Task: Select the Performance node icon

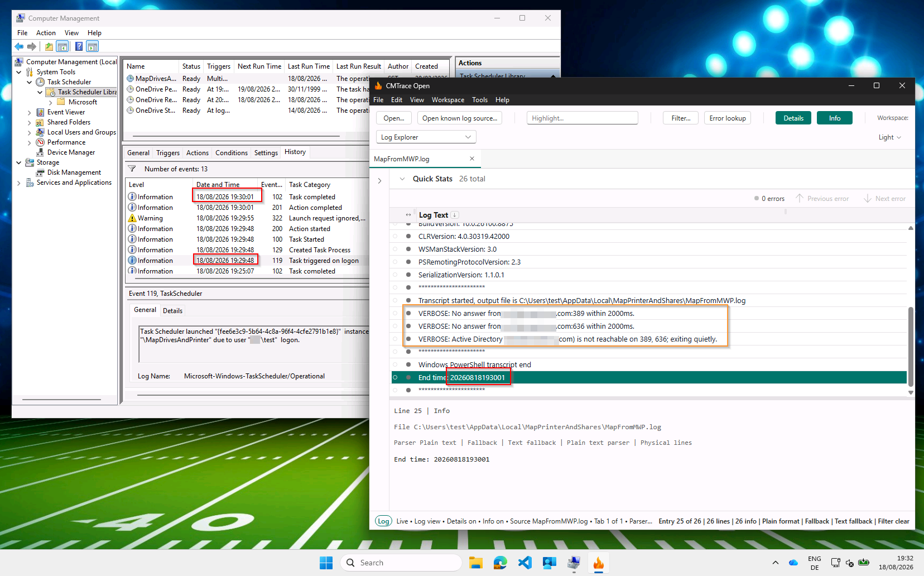Action: [x=40, y=142]
